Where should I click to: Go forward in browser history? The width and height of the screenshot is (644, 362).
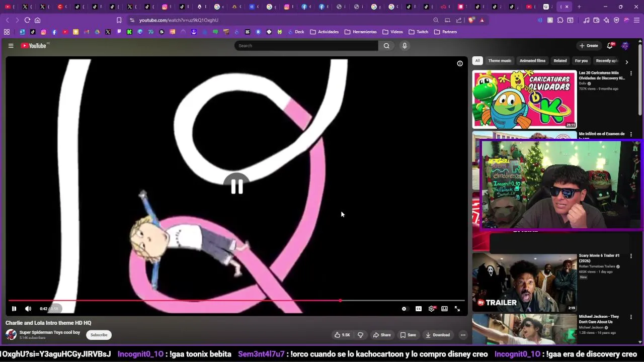[x=17, y=20]
